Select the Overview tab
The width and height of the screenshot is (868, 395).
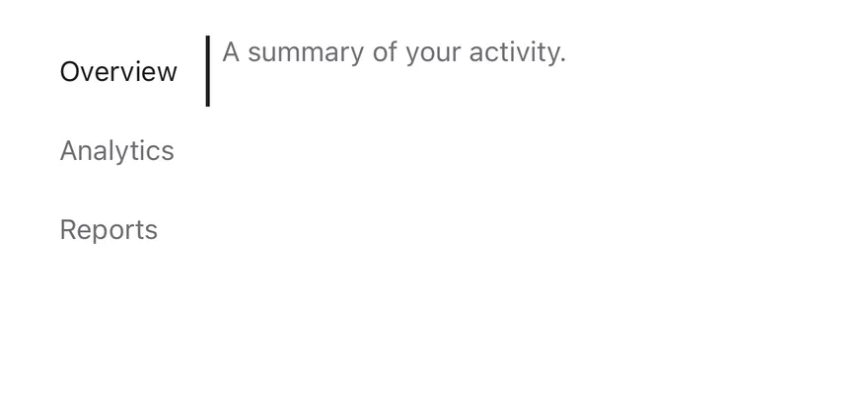pos(118,71)
